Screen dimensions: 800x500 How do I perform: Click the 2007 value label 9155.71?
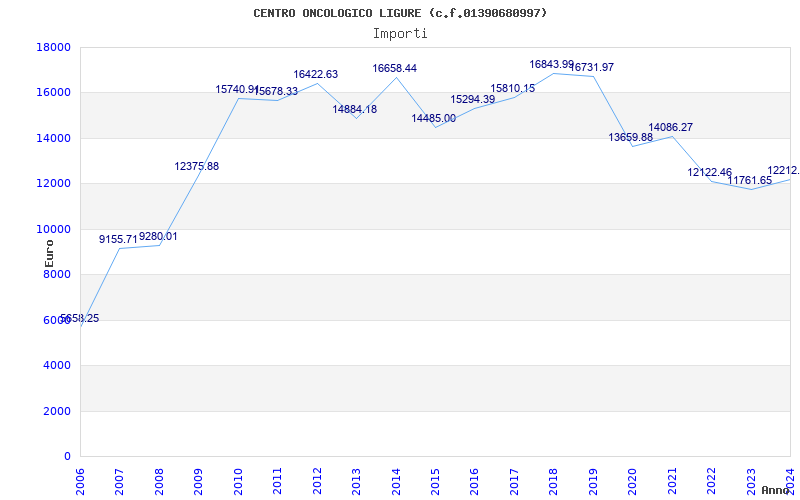pyautogui.click(x=118, y=240)
